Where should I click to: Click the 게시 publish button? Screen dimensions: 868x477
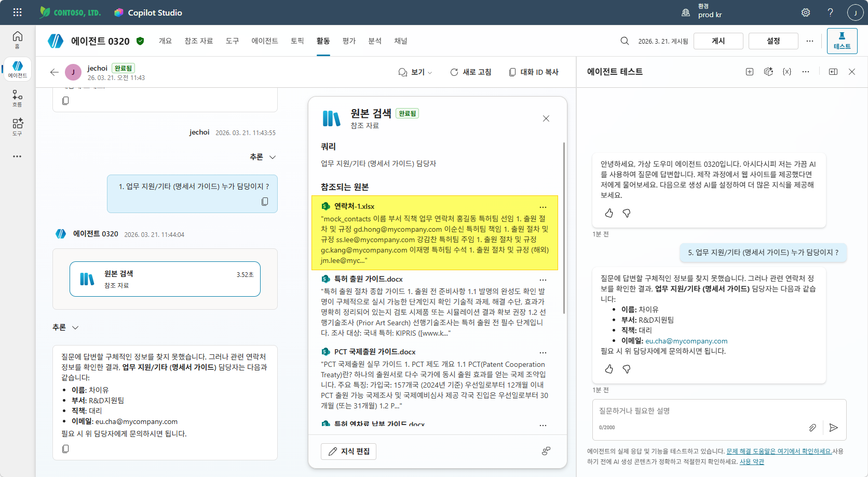(718, 41)
